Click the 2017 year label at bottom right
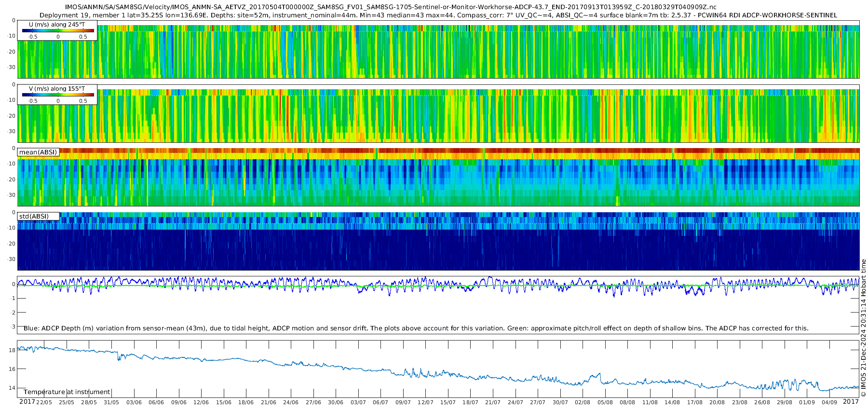Image resolution: width=868 pixels, height=410 pixels. pyautogui.click(x=851, y=402)
